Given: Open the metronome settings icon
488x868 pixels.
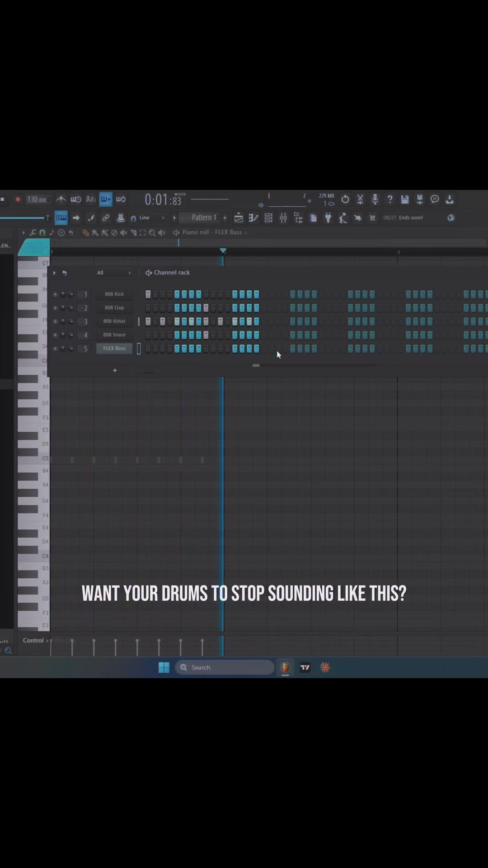Looking at the screenshot, I should (x=61, y=199).
